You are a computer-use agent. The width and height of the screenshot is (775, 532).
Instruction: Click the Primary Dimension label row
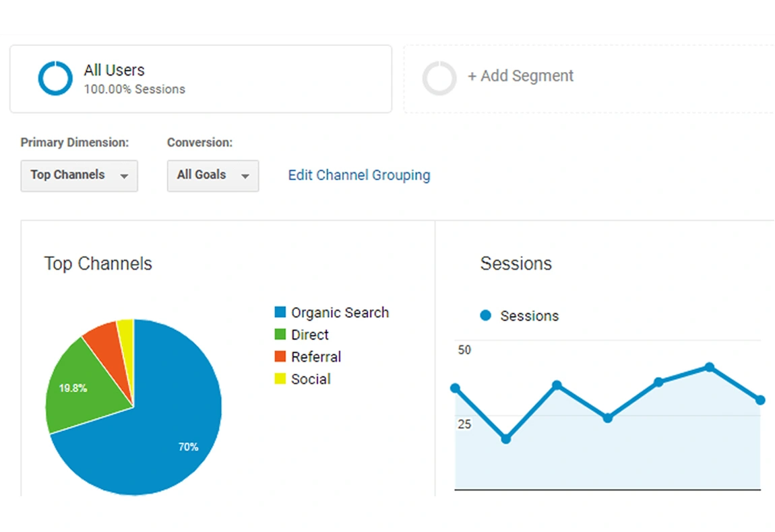75,142
